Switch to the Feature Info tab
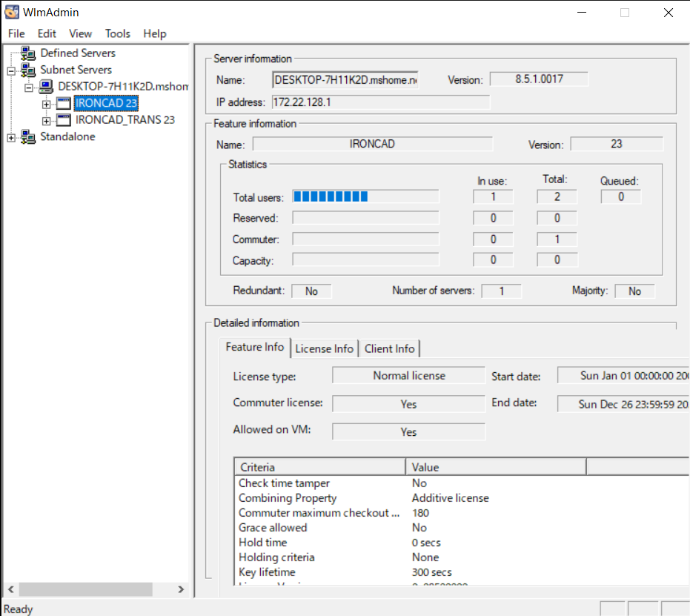The width and height of the screenshot is (690, 616). point(255,347)
